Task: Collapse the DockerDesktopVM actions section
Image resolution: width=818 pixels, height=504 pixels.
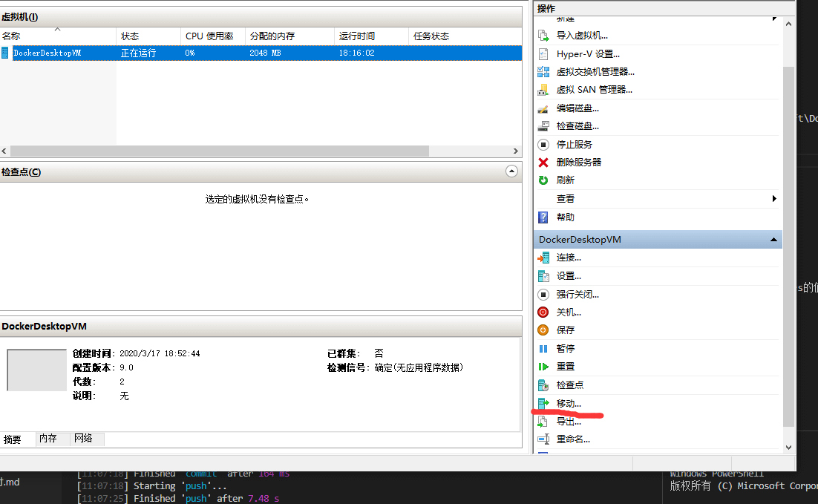Action: 773,240
